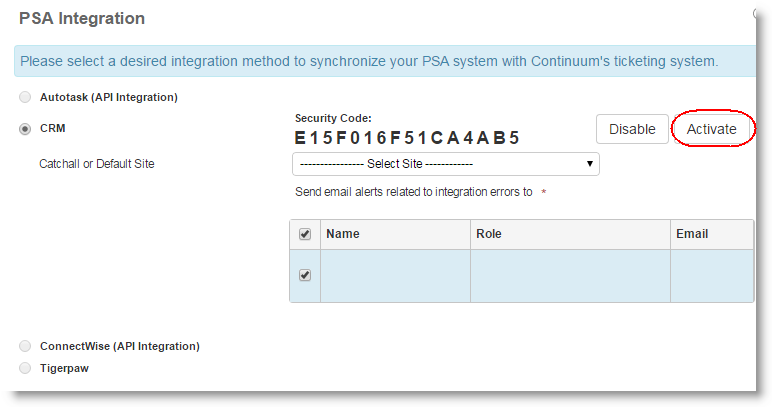
Task: Click the Role cell in first row
Action: coord(570,275)
